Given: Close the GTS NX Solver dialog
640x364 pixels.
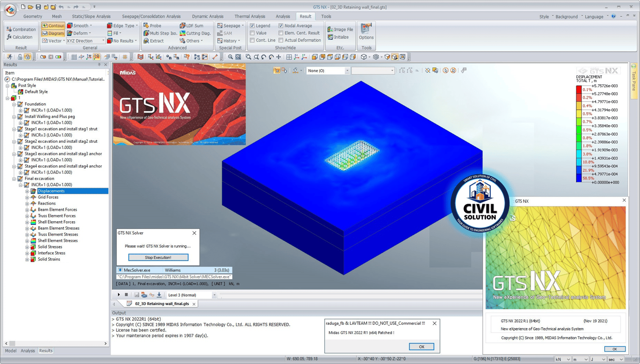Looking at the screenshot, I should 194,233.
